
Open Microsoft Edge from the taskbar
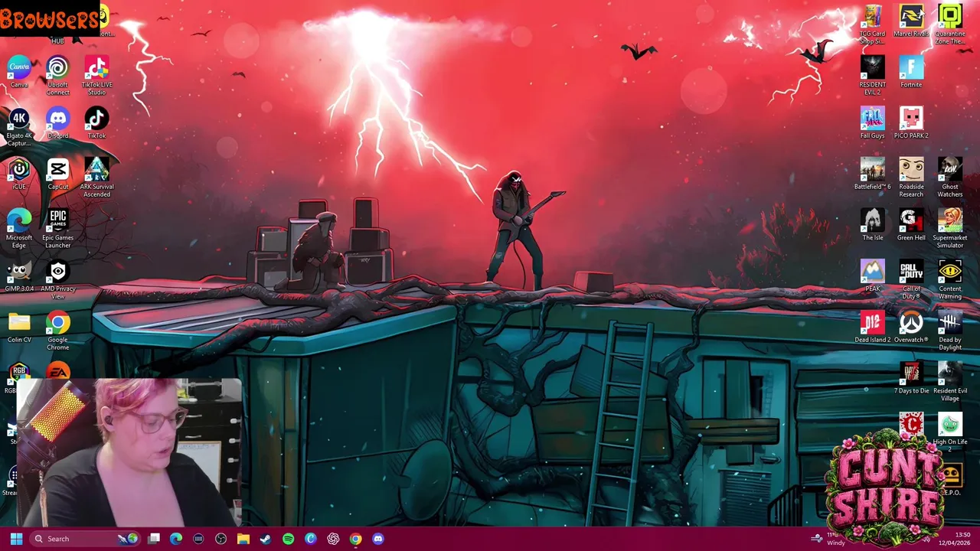pyautogui.click(x=176, y=539)
